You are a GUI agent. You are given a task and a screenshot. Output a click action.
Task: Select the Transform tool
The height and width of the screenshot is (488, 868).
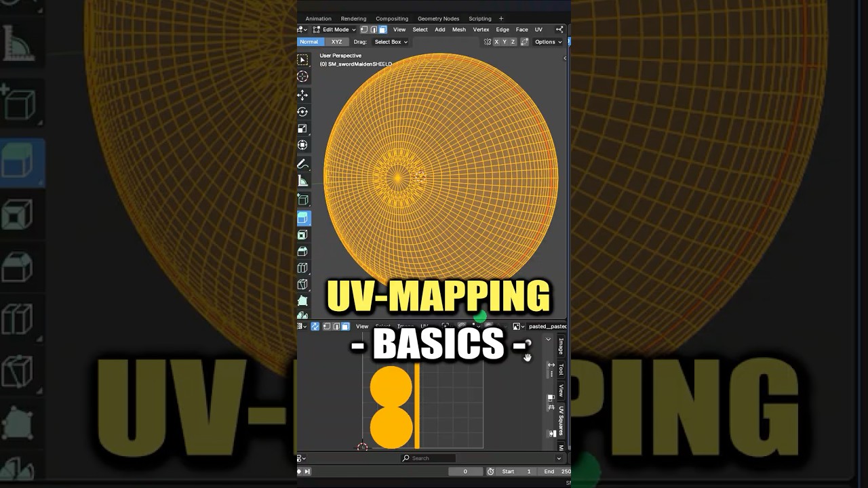303,145
